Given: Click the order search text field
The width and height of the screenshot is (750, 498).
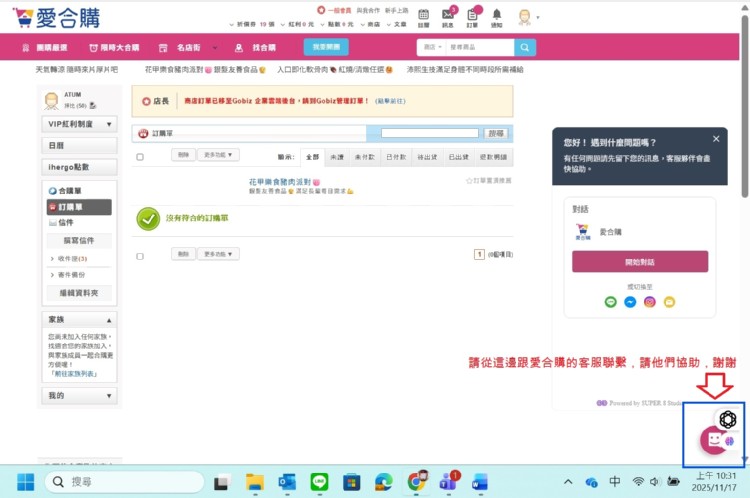Looking at the screenshot, I should tap(430, 133).
